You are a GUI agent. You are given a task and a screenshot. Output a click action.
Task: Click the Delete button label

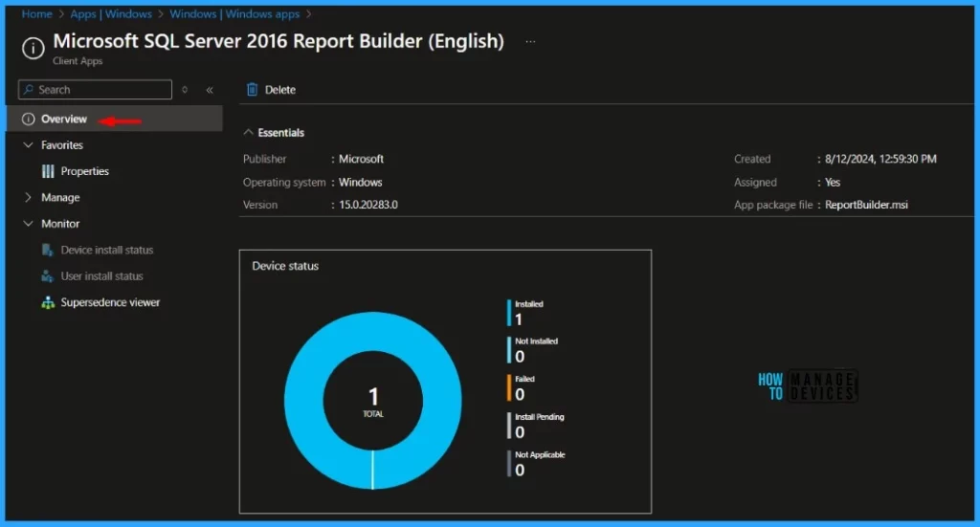(x=280, y=90)
